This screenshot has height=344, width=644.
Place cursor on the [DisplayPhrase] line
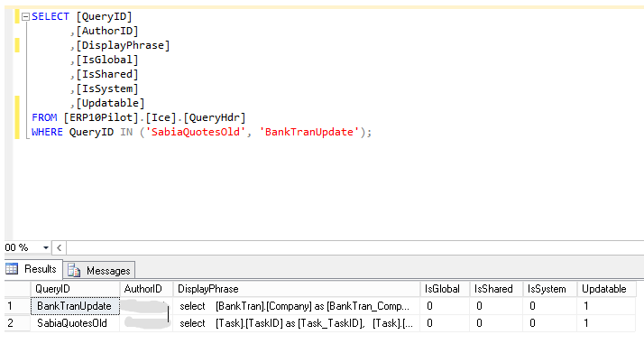[120, 46]
